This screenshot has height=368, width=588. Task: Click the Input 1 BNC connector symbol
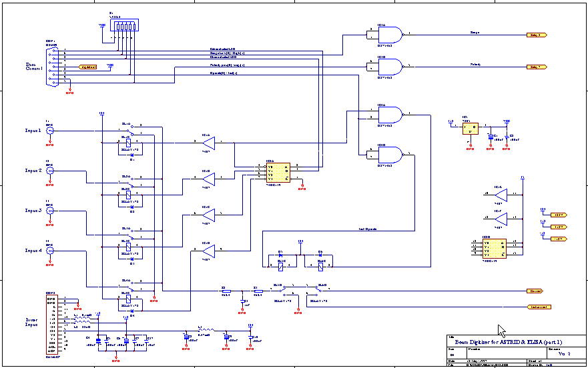point(49,131)
